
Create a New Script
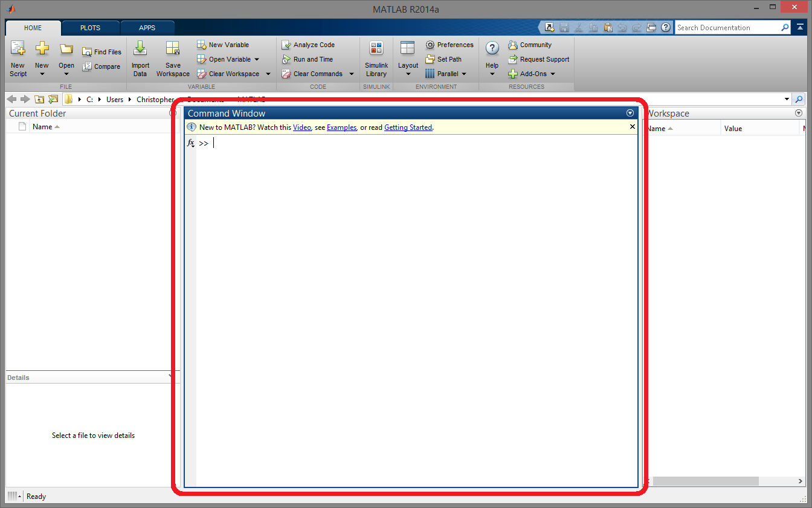coord(18,59)
